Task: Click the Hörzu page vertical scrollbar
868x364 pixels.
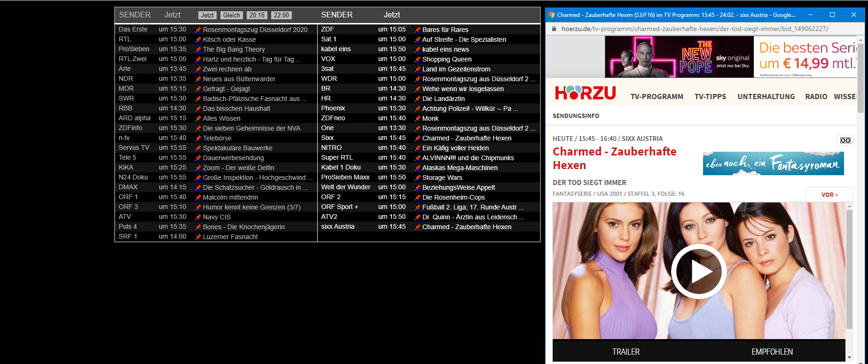Action: point(860,77)
